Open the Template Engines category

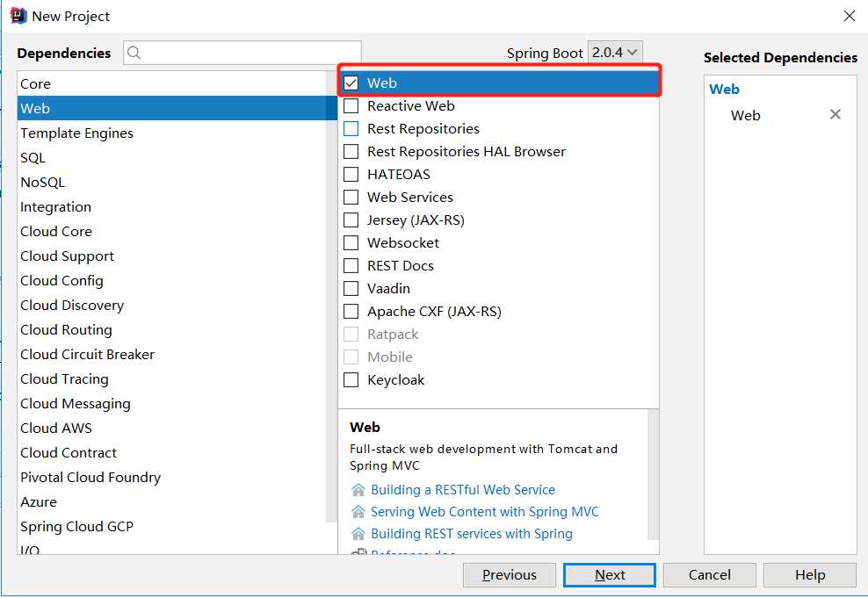[x=171, y=133]
